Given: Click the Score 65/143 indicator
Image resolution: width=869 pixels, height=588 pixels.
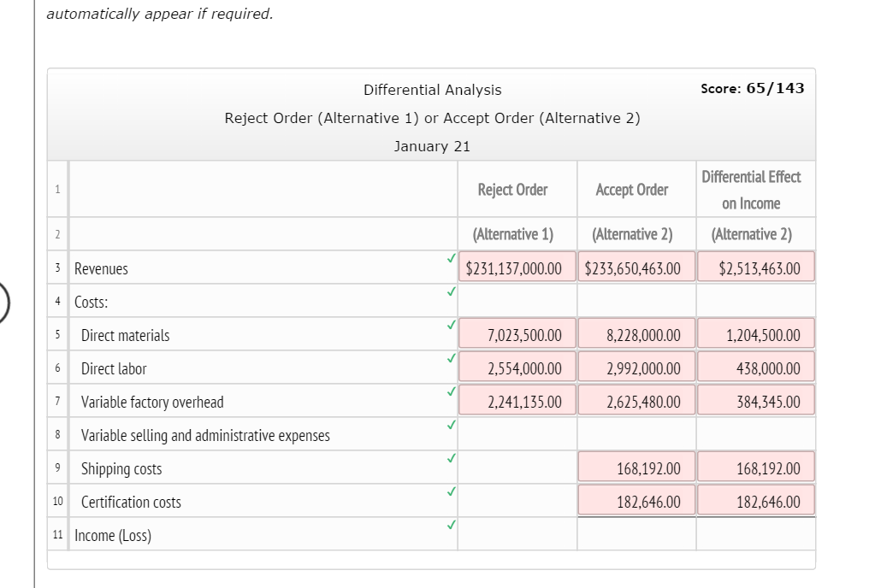Looking at the screenshot, I should [752, 88].
